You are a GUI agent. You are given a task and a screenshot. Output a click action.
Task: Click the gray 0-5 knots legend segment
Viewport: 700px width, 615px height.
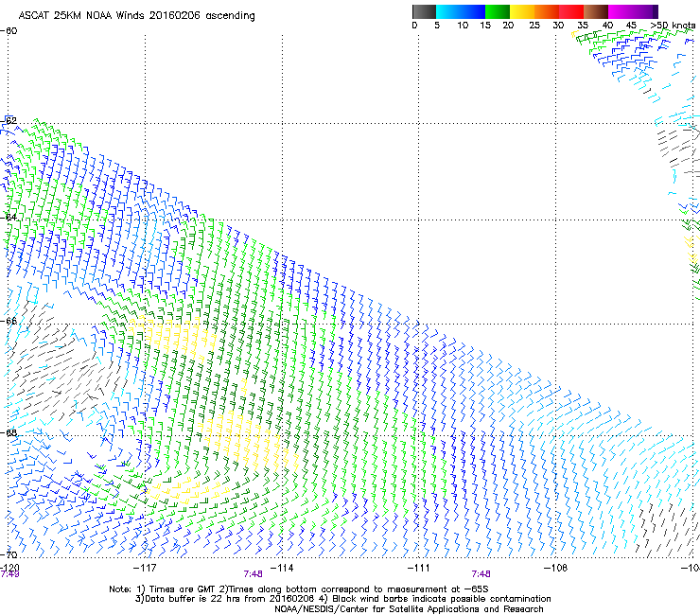click(424, 11)
